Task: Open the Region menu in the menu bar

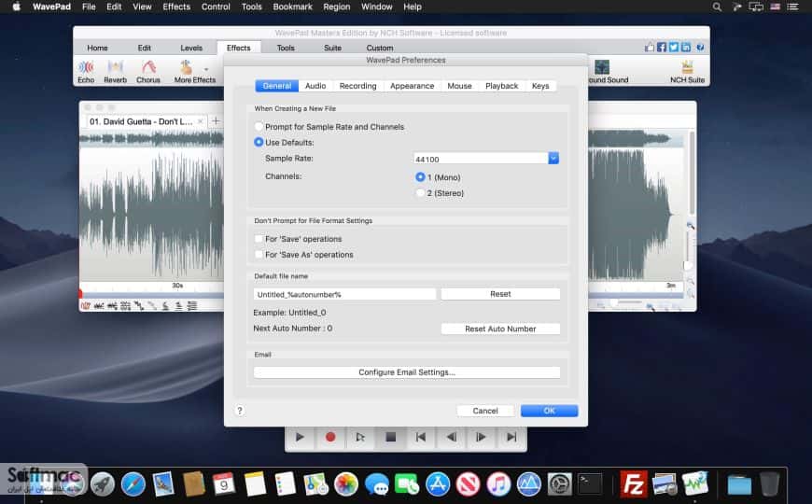Action: click(x=337, y=7)
